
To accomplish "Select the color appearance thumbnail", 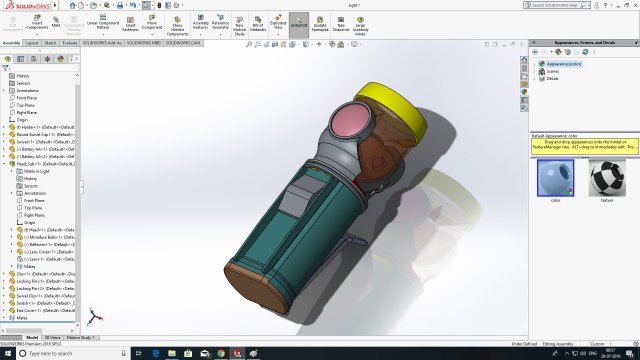I will pyautogui.click(x=556, y=178).
